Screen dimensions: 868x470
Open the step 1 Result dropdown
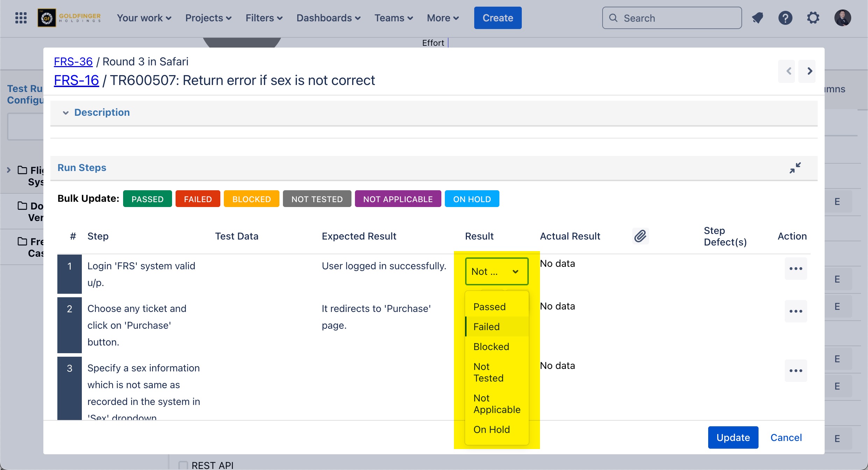[496, 271]
